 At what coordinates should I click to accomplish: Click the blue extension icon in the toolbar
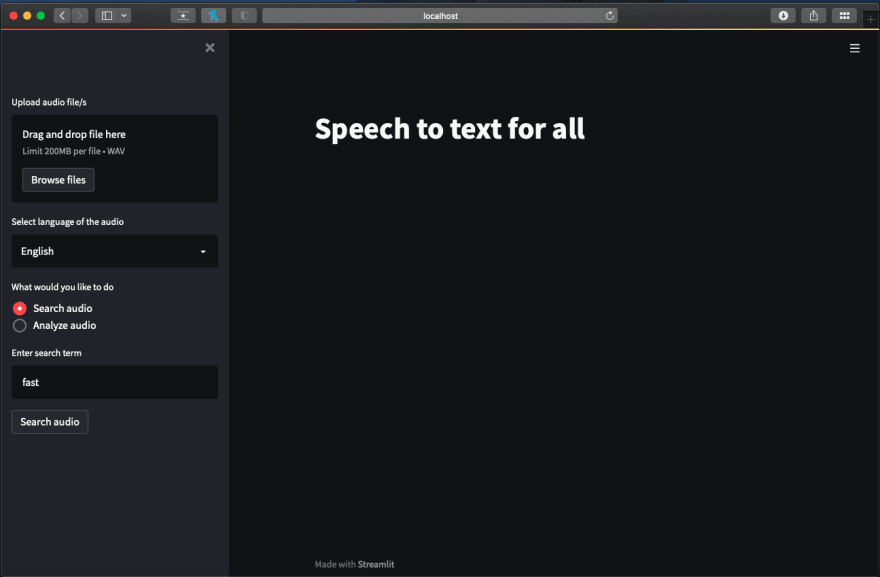coord(213,16)
